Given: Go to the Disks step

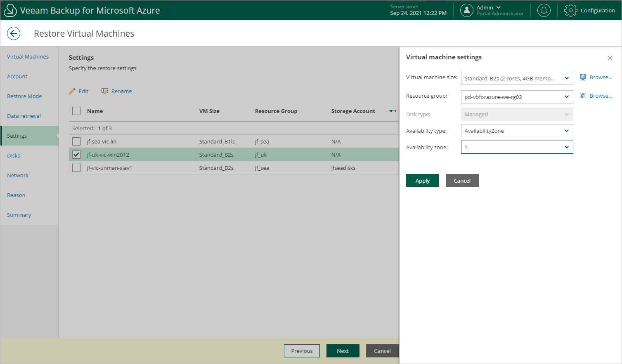Looking at the screenshot, I should click(14, 155).
